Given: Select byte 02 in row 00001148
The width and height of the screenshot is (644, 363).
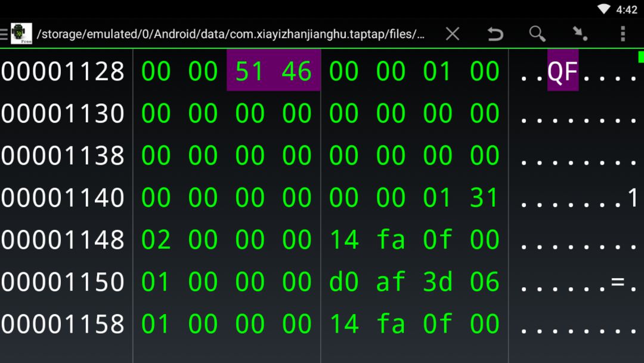Looking at the screenshot, I should [156, 239].
